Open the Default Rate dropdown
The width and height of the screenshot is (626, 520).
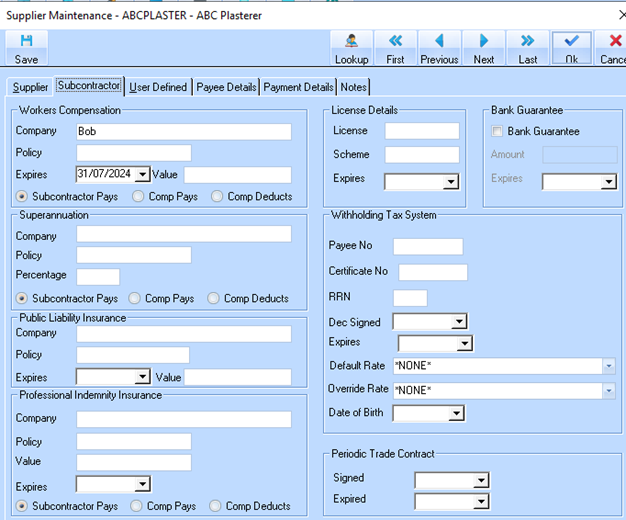pos(609,366)
